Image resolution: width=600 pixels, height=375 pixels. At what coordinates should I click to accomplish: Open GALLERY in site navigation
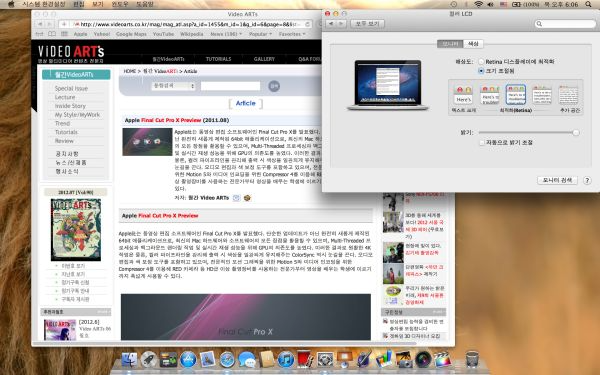[x=264, y=59]
